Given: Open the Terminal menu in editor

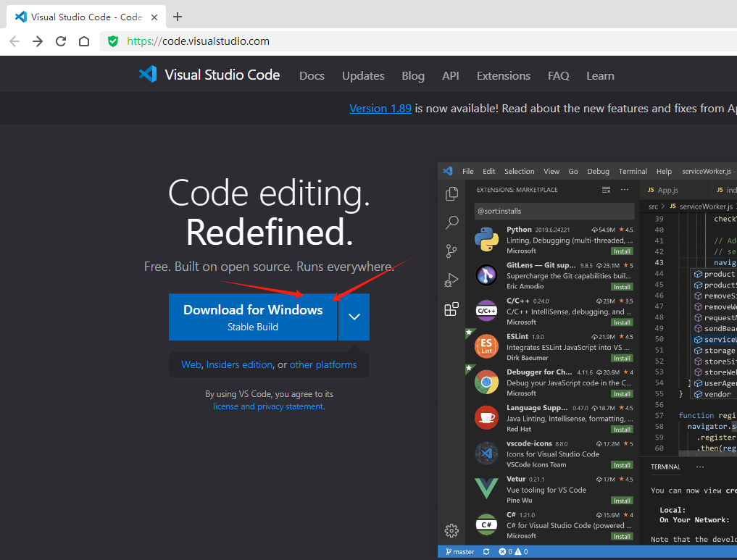Looking at the screenshot, I should pos(633,172).
